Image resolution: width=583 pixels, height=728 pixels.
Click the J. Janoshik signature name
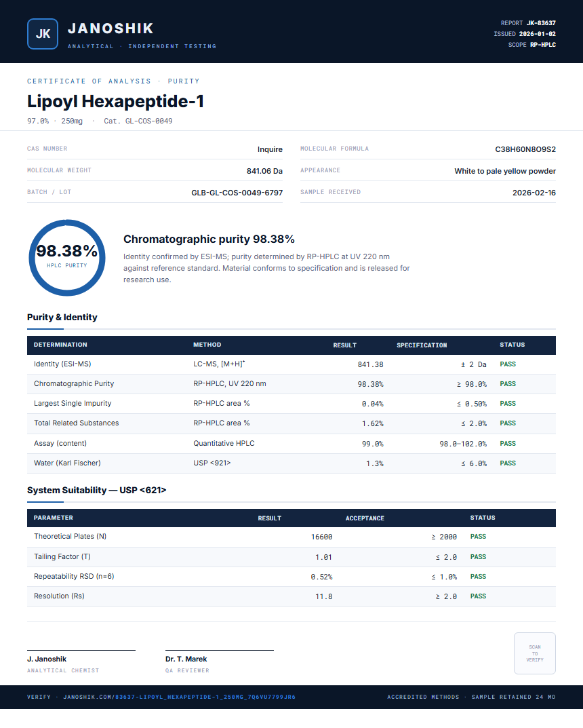point(47,659)
